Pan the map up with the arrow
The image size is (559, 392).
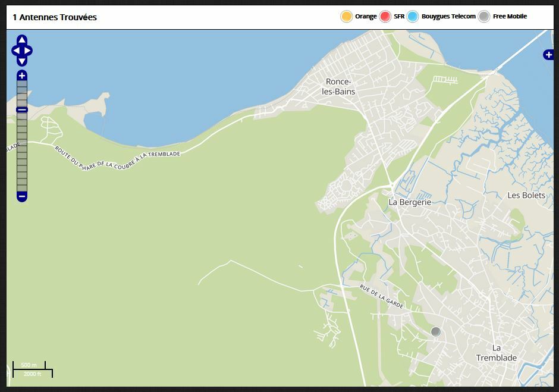point(22,40)
